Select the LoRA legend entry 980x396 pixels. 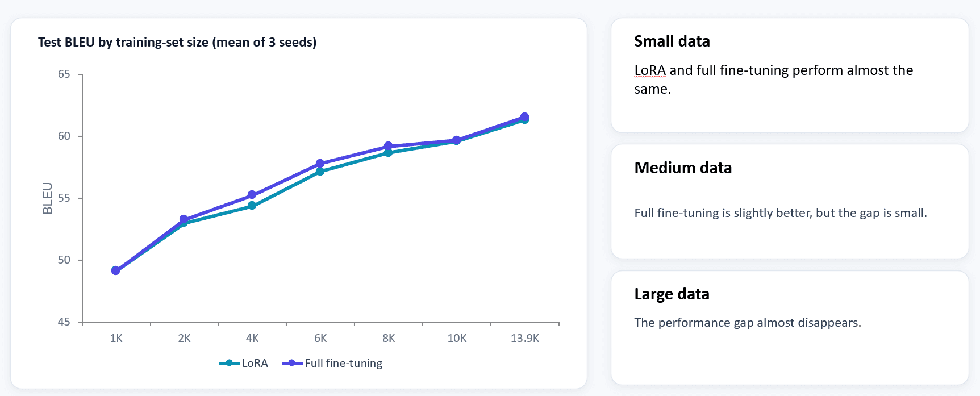pos(243,363)
